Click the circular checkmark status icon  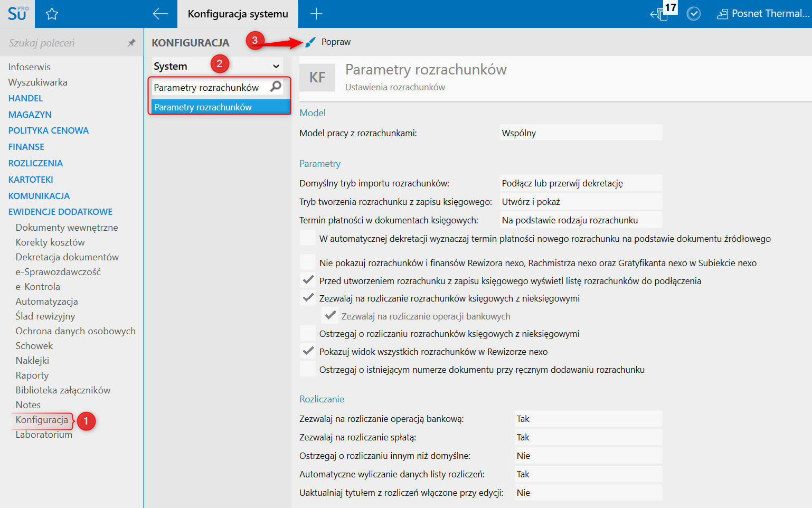(693, 14)
